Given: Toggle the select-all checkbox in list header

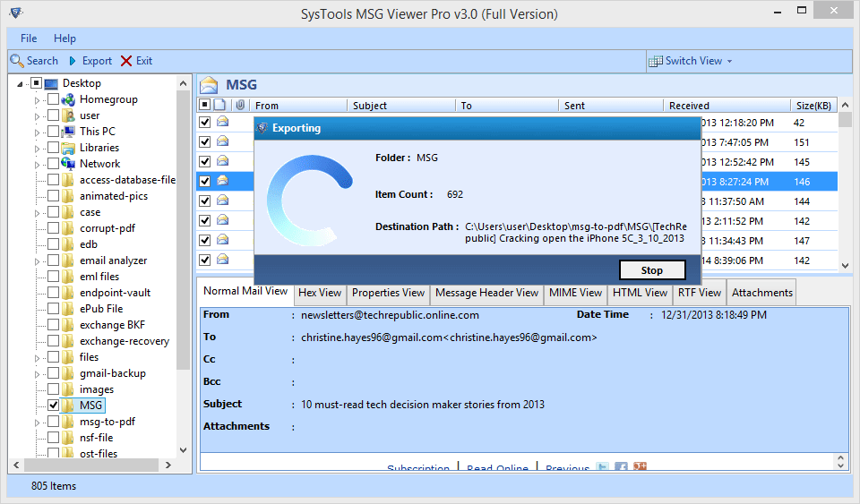Looking at the screenshot, I should [204, 105].
